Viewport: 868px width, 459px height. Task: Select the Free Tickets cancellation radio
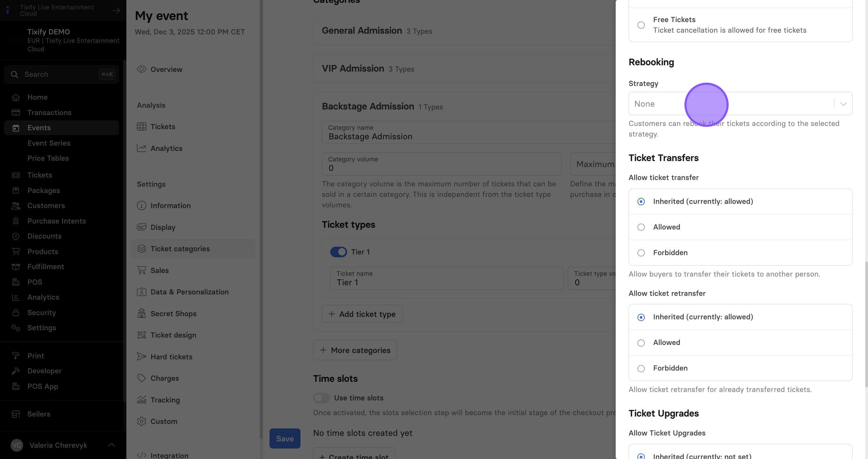pos(641,25)
